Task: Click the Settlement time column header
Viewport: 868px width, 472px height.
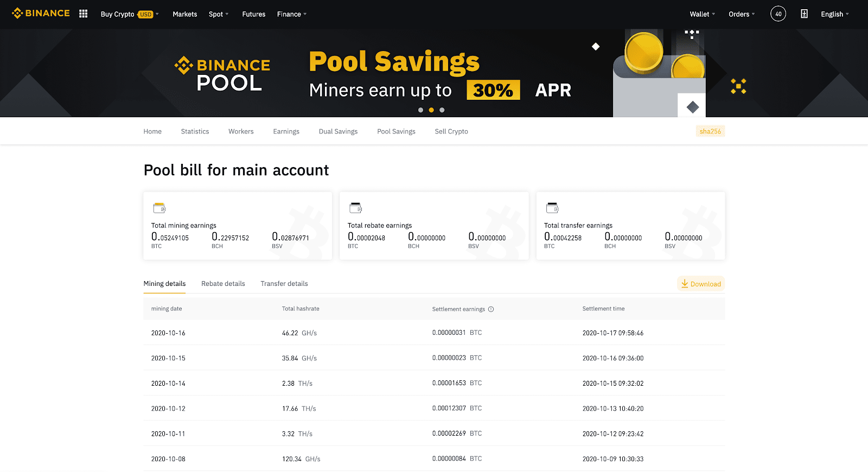Action: (603, 309)
